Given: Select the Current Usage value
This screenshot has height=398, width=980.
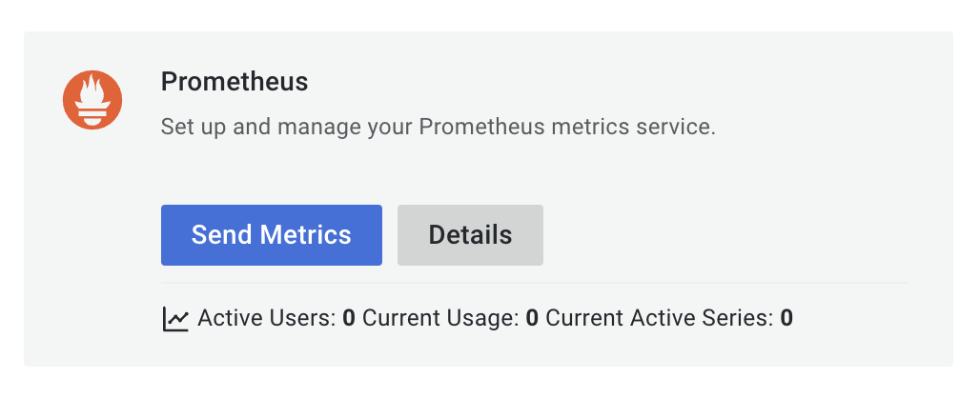Looking at the screenshot, I should [532, 318].
